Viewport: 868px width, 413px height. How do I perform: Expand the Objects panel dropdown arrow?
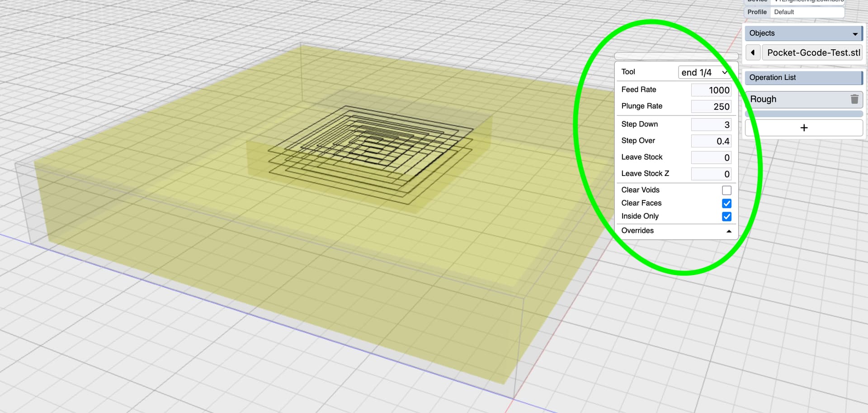[x=855, y=34]
